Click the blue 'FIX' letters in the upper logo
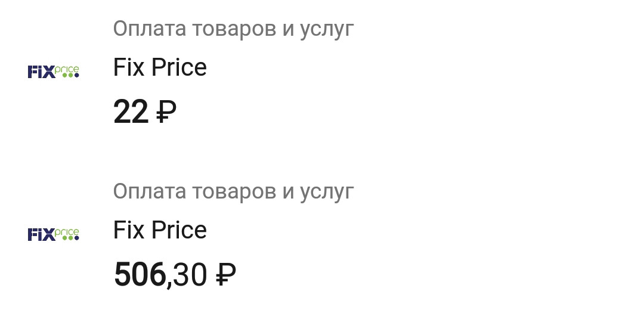This screenshot has height=310, width=644. point(41,72)
